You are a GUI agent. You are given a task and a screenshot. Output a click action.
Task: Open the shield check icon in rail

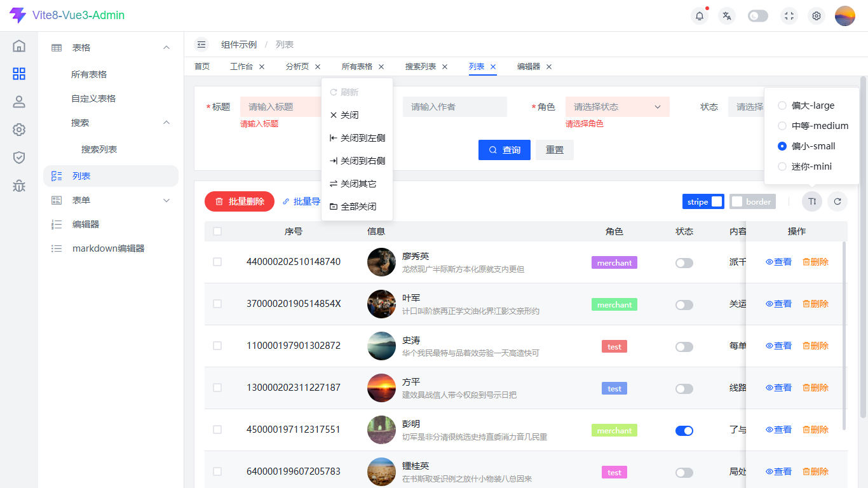point(19,158)
